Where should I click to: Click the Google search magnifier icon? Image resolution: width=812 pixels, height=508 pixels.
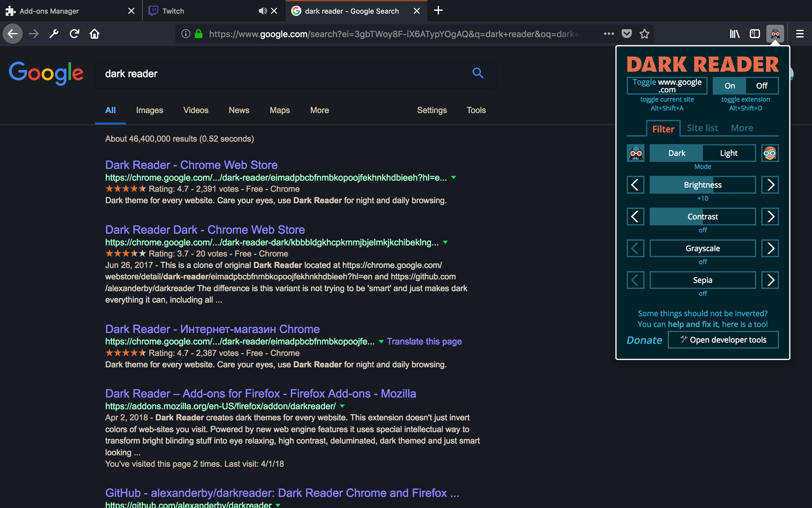pos(478,73)
